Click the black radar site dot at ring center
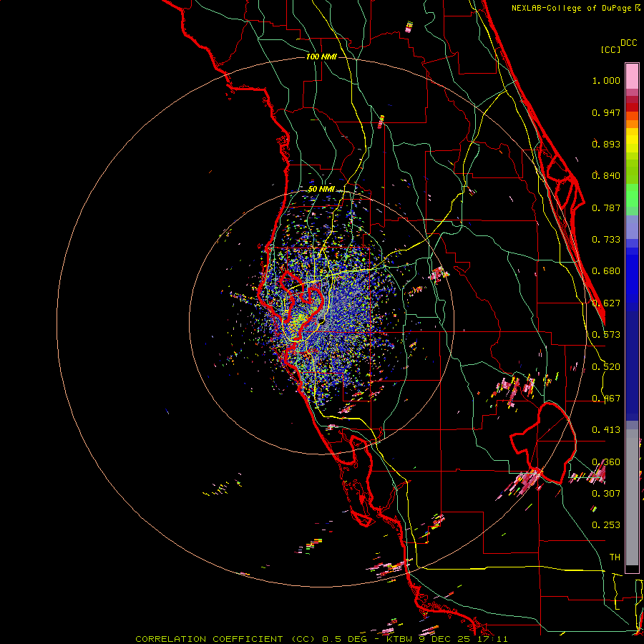644x644 pixels. point(321,323)
